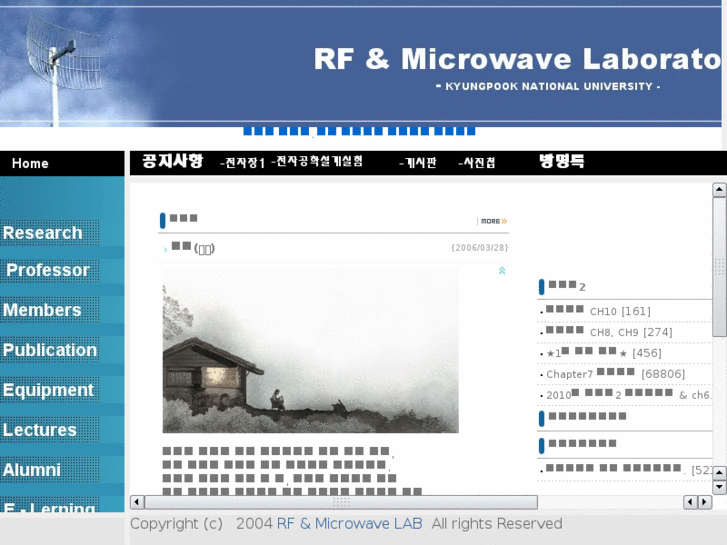Image resolution: width=727 pixels, height=545 pixels.
Task: Click the horizontal scrollbar thumb
Action: pyautogui.click(x=341, y=502)
